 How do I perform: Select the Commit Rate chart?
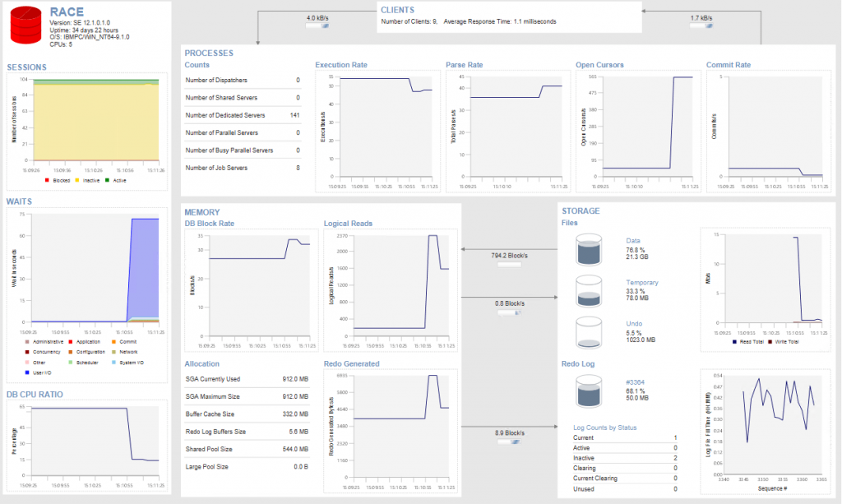click(769, 131)
